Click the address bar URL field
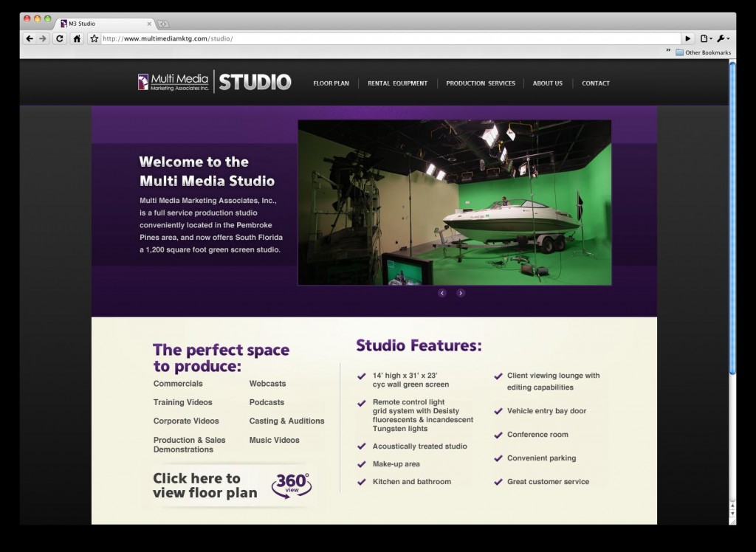This screenshot has width=756, height=552. tap(391, 38)
